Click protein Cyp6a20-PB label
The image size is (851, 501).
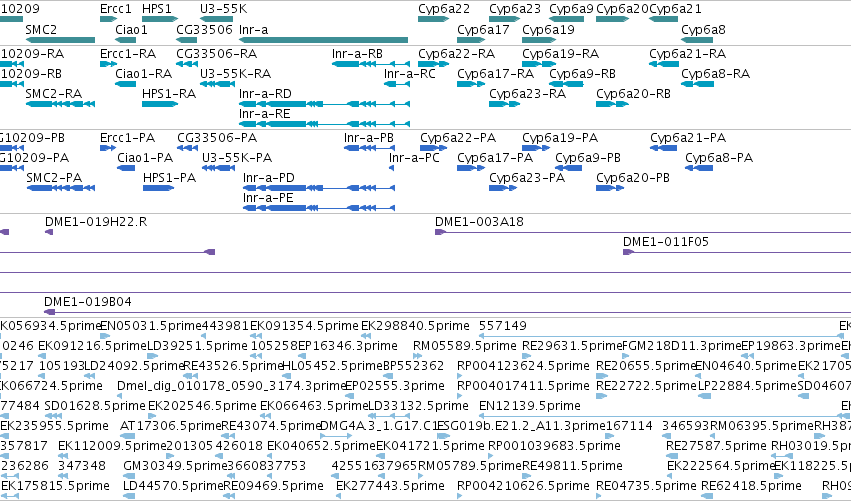tap(633, 177)
